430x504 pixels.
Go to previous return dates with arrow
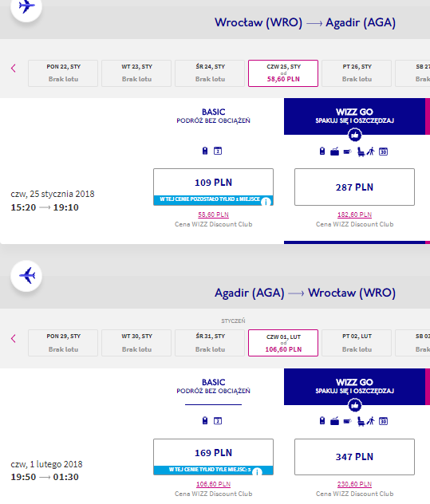tap(14, 338)
